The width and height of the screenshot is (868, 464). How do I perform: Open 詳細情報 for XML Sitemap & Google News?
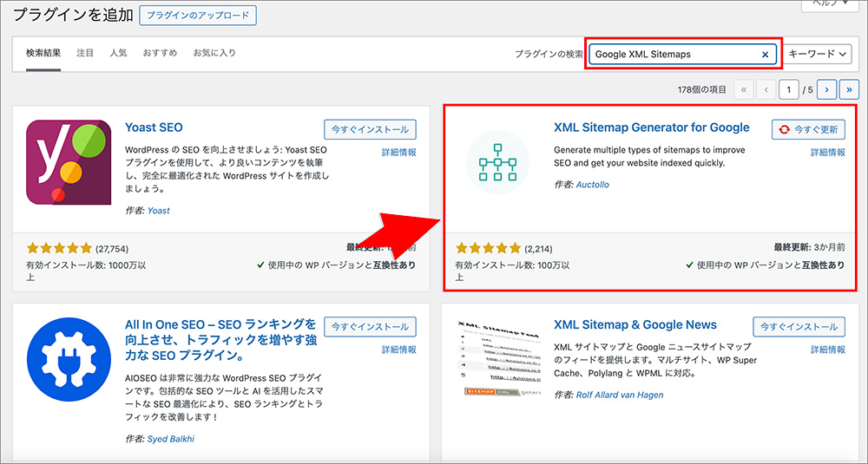click(828, 350)
